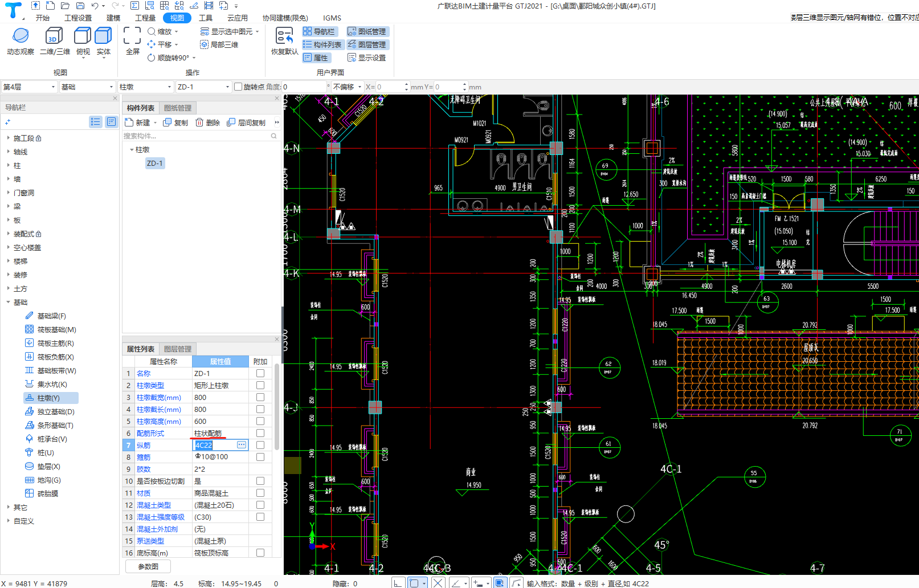Viewport: 919px width, 588px height.
Task: Select the ZD-1 component in list
Action: tap(155, 163)
